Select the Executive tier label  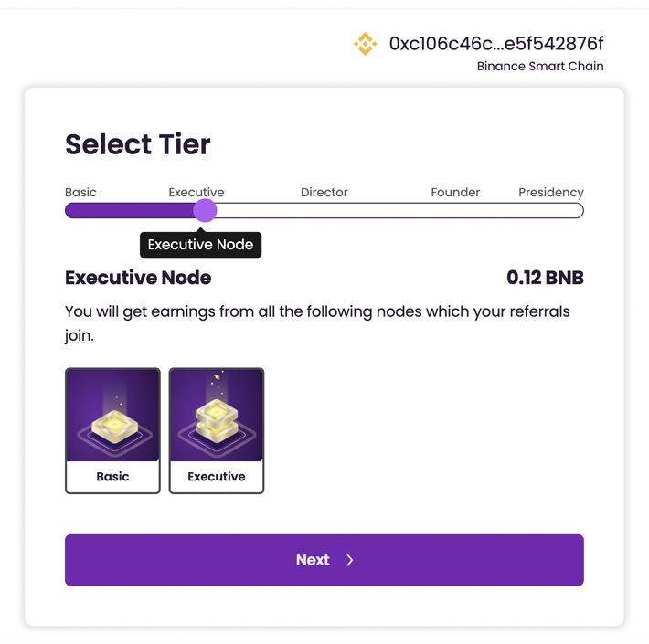196,193
